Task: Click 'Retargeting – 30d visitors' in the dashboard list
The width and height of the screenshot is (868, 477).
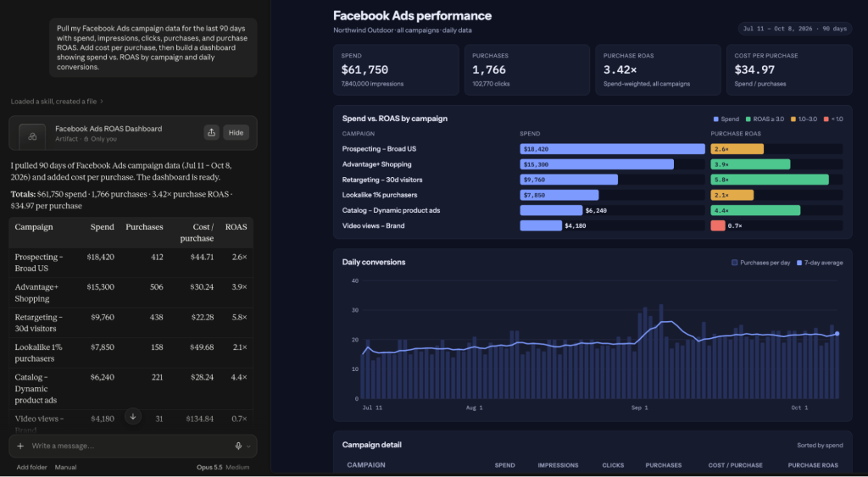Action: 382,180
